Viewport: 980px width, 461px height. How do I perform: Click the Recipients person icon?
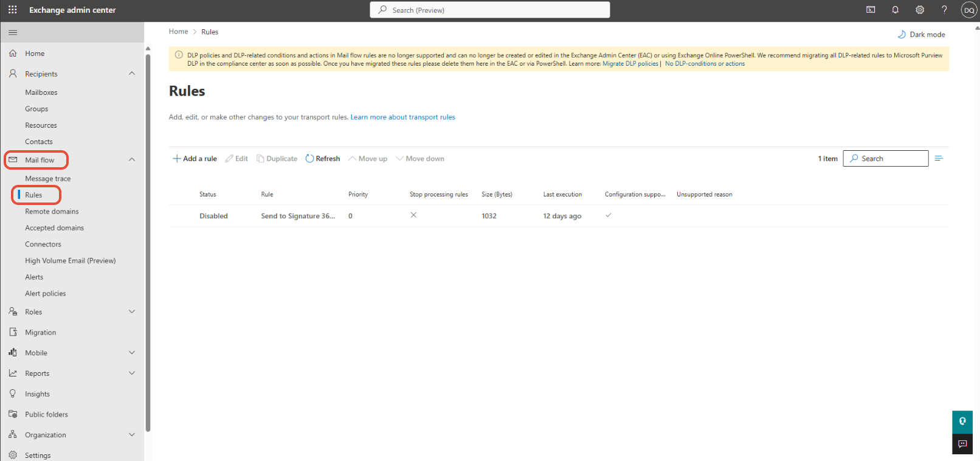coord(13,74)
